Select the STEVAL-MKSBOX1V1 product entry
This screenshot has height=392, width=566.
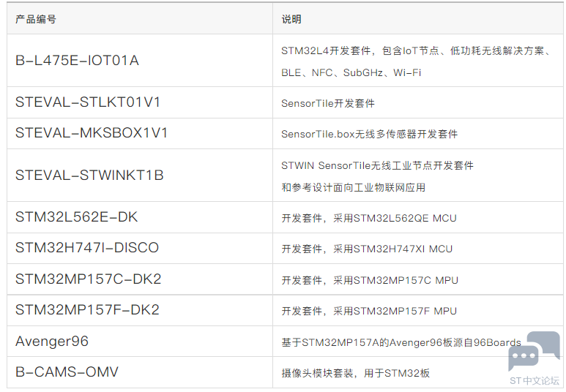pos(92,133)
